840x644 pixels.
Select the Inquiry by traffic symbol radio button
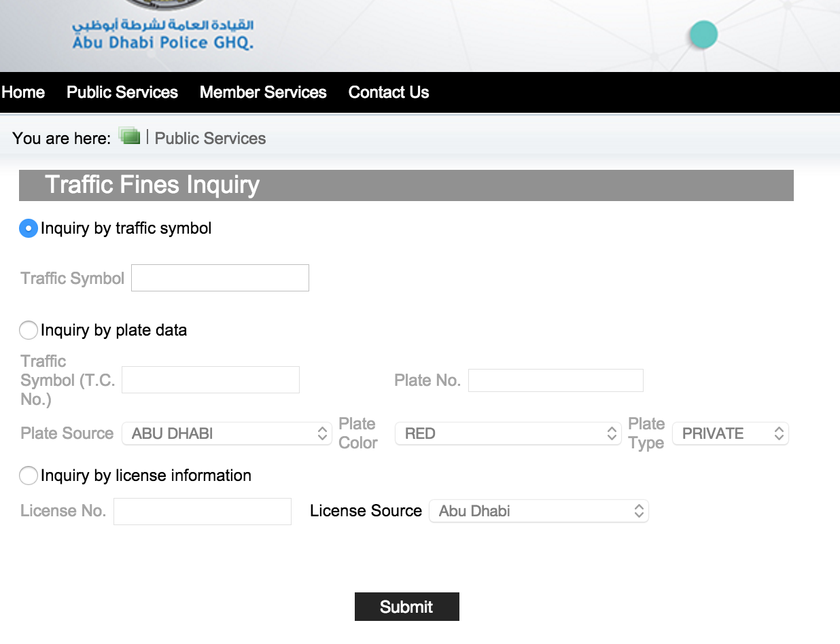[x=28, y=228]
